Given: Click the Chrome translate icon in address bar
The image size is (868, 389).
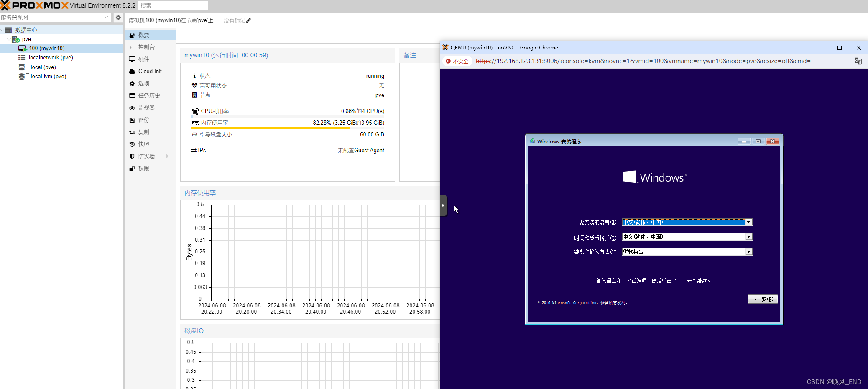Looking at the screenshot, I should [858, 61].
